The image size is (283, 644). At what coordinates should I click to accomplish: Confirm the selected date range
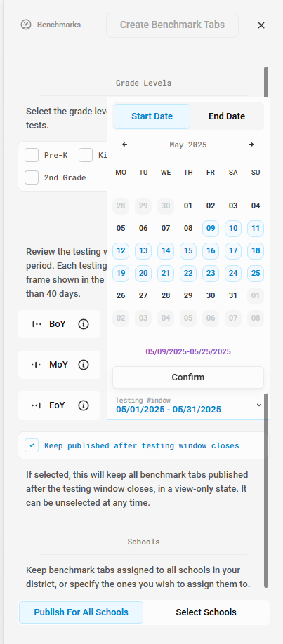click(188, 377)
